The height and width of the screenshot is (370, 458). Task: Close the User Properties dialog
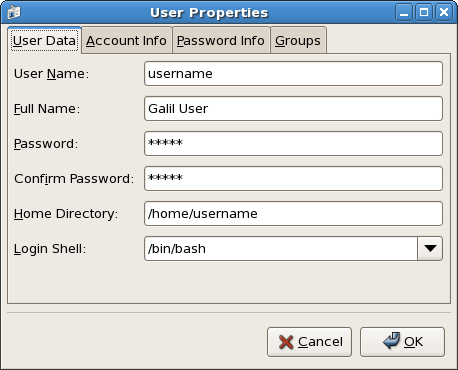444,13
